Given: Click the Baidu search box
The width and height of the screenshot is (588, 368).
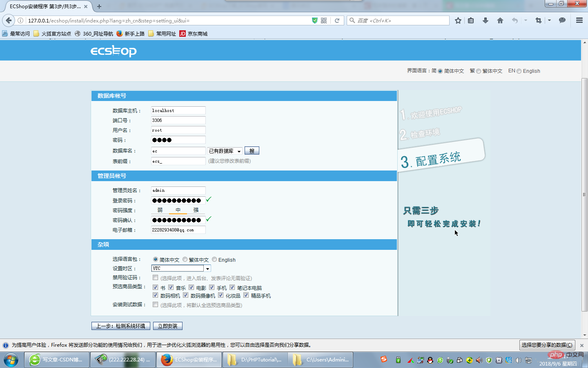Looking at the screenshot, I should tap(398, 20).
